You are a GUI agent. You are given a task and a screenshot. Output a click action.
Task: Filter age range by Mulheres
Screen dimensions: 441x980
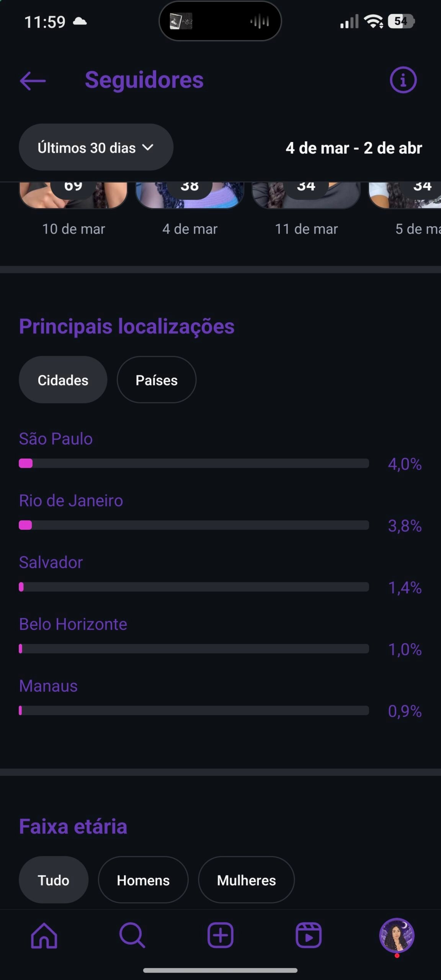(x=246, y=880)
